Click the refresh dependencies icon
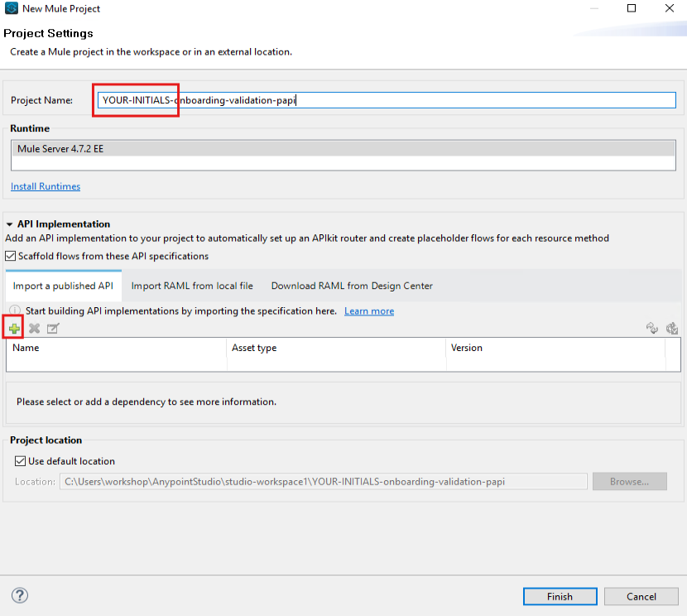This screenshot has height=616, width=687. (x=652, y=329)
